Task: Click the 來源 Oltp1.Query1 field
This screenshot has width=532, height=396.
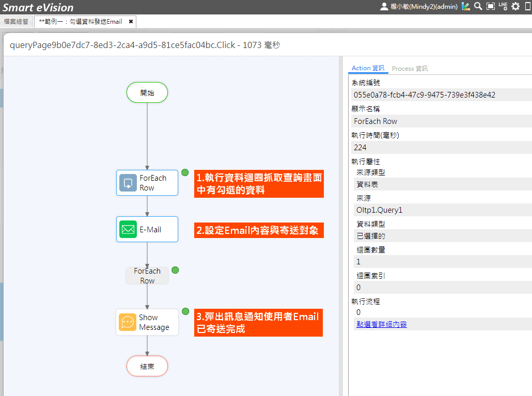Action: click(x=443, y=210)
